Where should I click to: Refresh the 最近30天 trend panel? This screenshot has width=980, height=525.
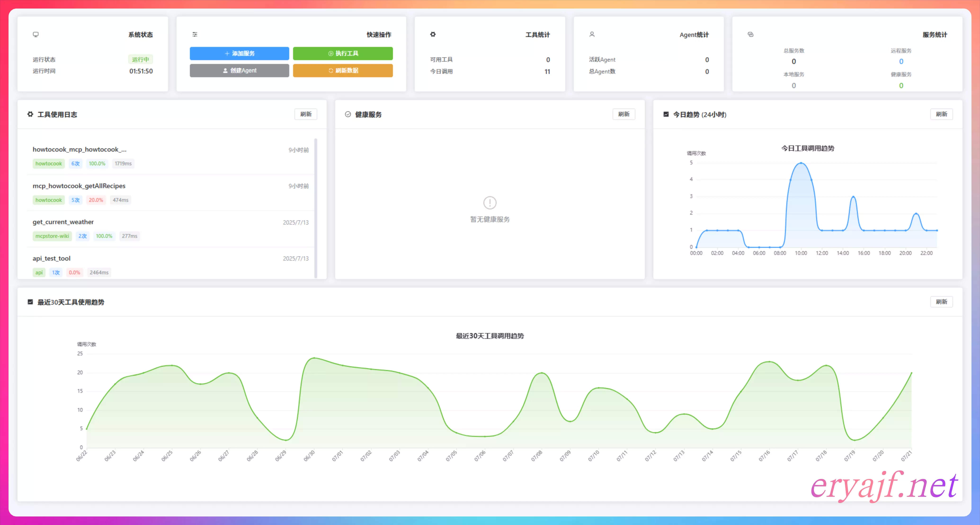click(941, 302)
